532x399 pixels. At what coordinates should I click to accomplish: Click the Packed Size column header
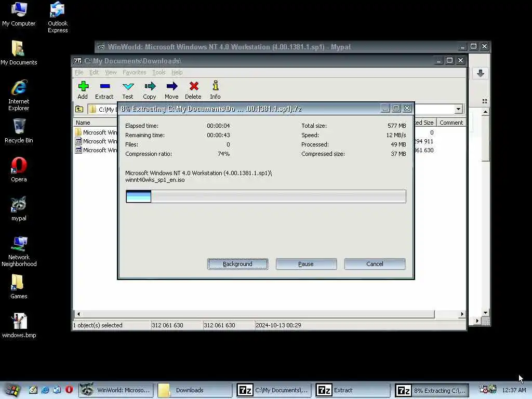click(424, 123)
